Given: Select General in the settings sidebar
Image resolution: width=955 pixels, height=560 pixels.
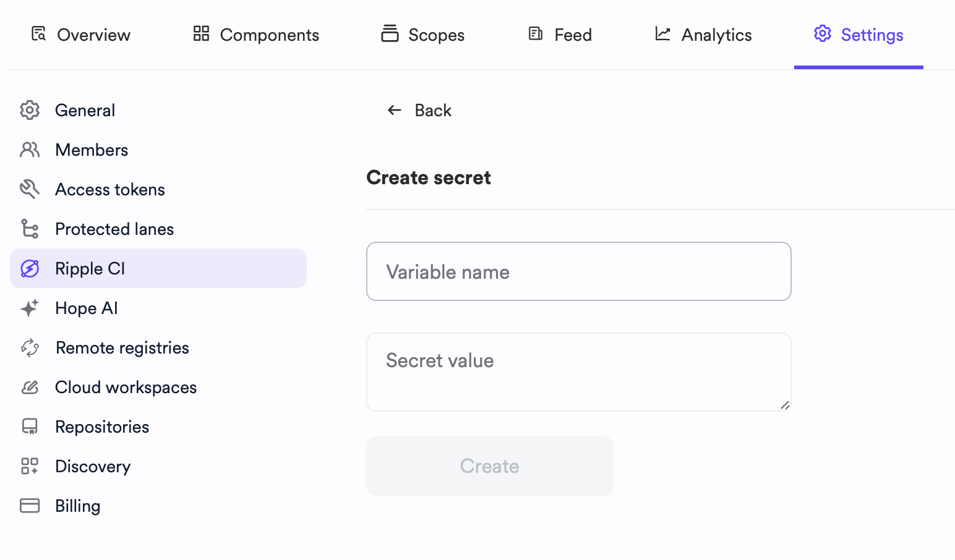Looking at the screenshot, I should (x=158, y=110).
